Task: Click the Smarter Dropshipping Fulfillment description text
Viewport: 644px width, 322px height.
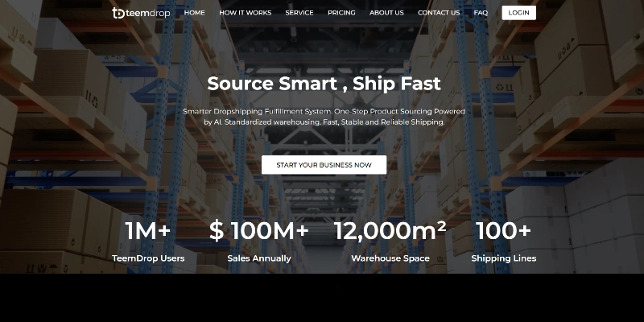Action: [324, 117]
